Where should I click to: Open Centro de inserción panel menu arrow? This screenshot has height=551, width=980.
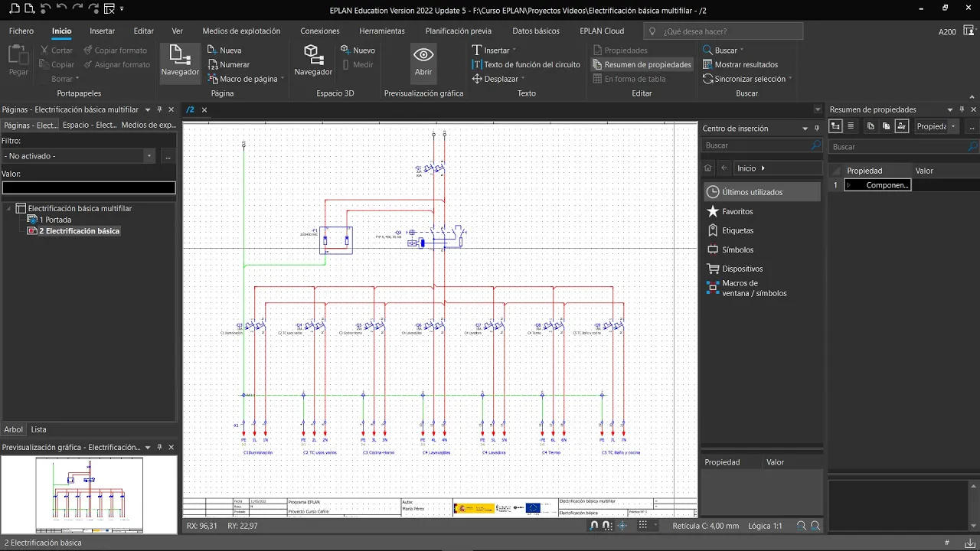tap(805, 129)
